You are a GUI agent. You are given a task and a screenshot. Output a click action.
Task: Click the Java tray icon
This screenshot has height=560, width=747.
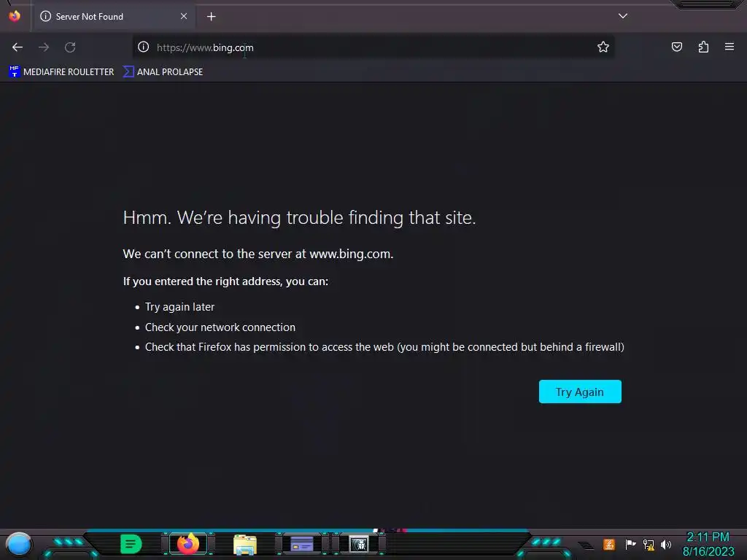click(609, 544)
